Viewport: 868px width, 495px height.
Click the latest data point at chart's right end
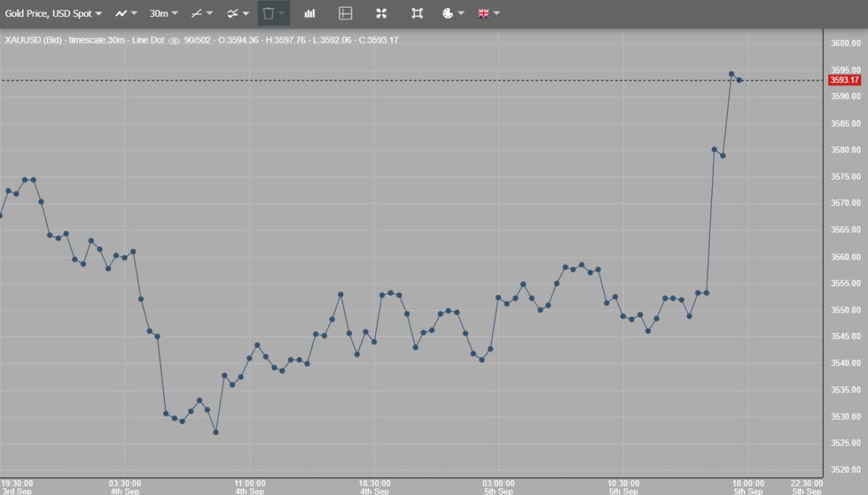coord(739,80)
